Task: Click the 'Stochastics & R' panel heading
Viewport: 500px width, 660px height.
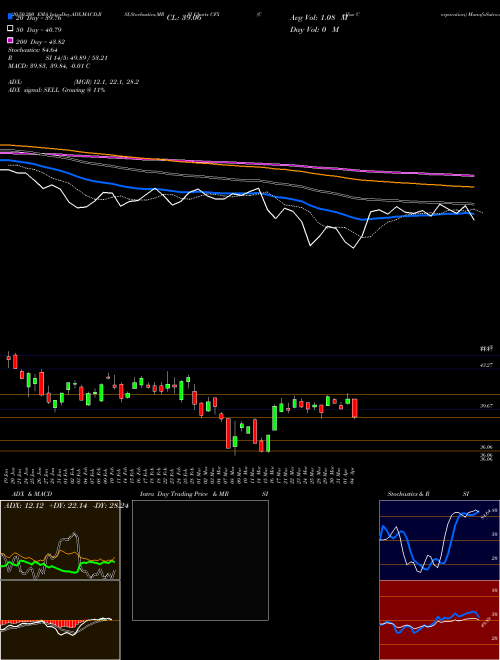Action: tap(408, 494)
